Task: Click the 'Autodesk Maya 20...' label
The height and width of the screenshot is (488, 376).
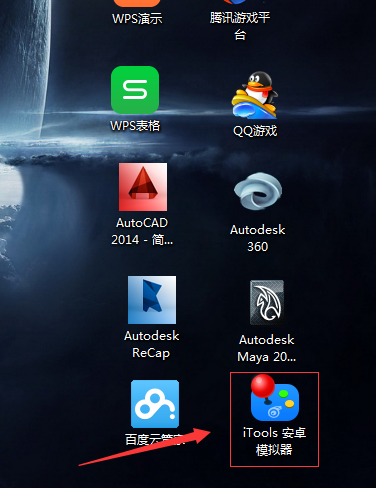Action: [x=267, y=348]
